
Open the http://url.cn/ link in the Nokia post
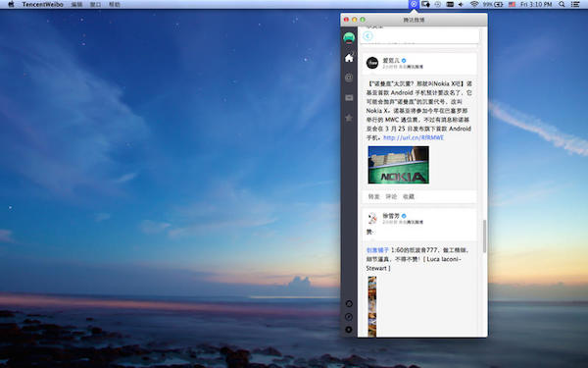point(414,137)
